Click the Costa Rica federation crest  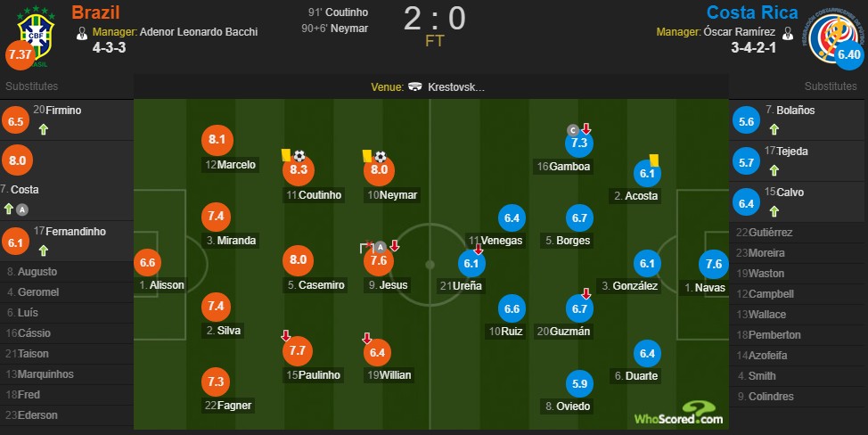[835, 30]
